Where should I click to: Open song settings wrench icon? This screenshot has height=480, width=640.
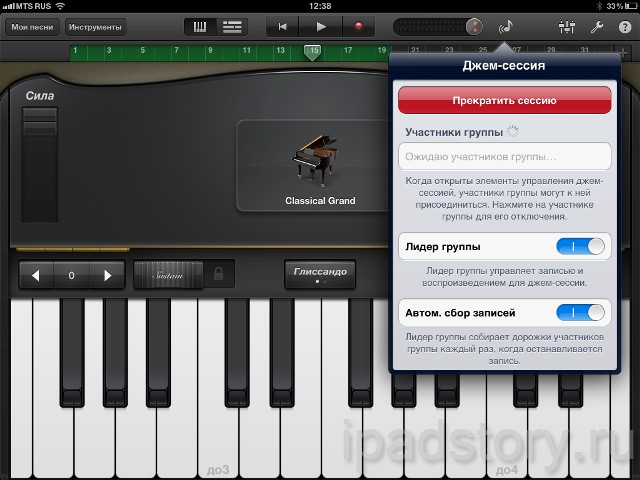coord(595,27)
